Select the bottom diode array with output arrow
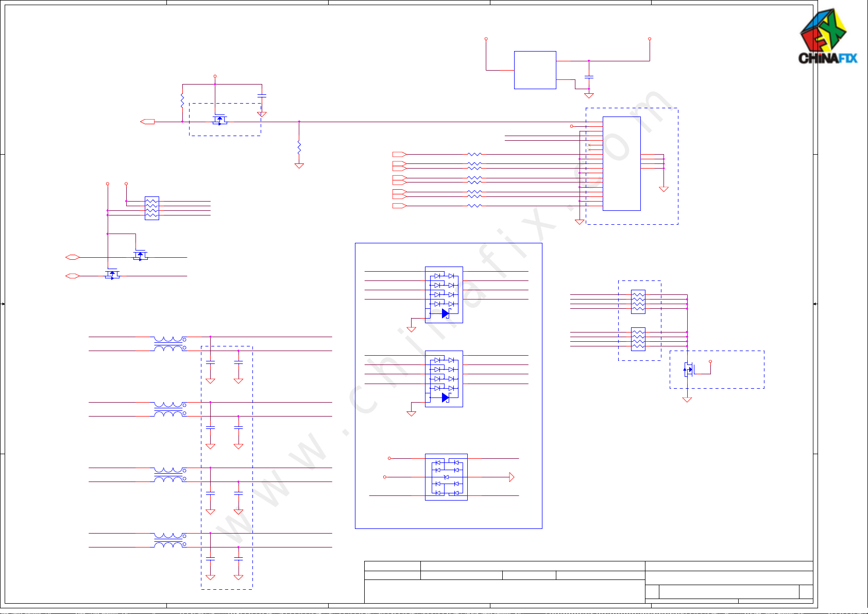Image resolution: width=868 pixels, height=614 pixels. tap(446, 477)
